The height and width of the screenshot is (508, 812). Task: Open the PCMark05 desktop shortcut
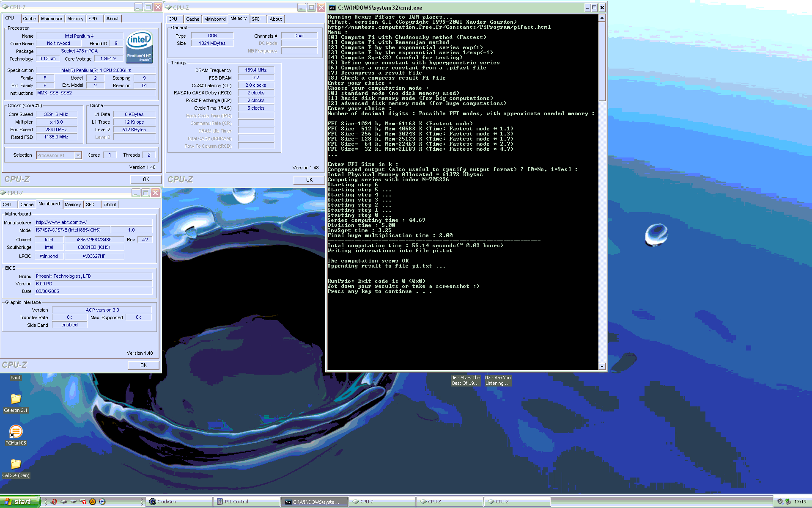pos(16,435)
